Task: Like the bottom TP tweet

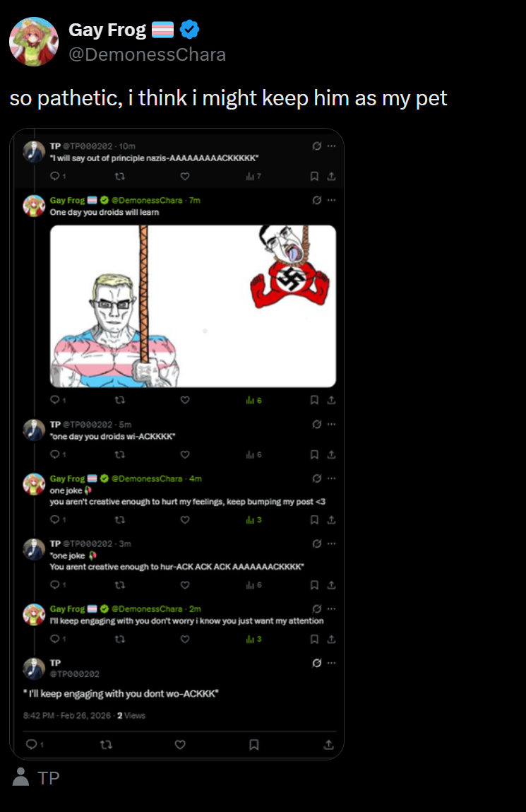Action: tap(180, 744)
